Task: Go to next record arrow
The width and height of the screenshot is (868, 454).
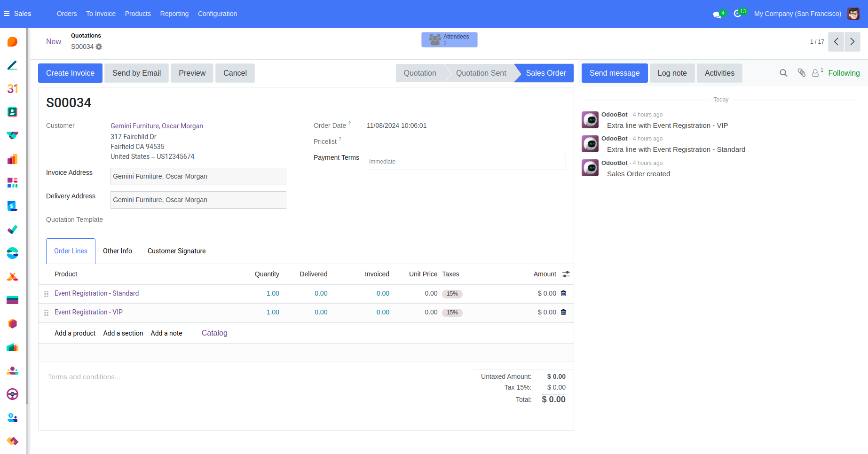Action: coord(852,42)
